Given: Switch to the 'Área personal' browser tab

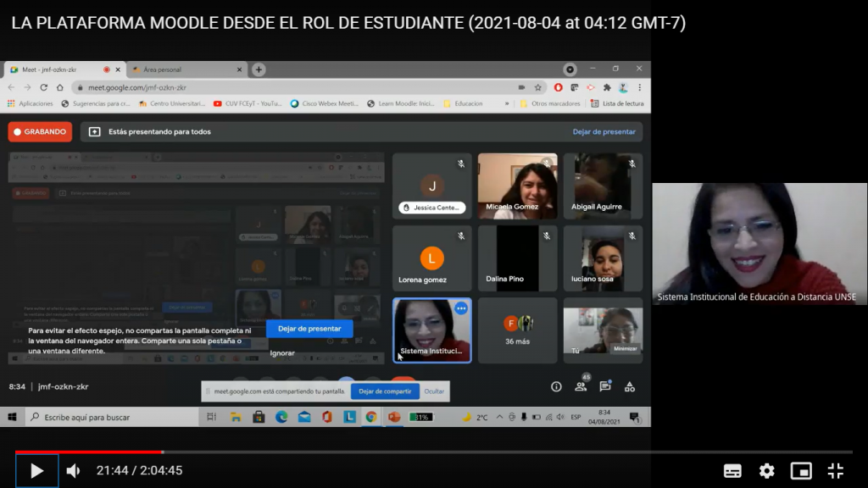Looking at the screenshot, I should [187, 69].
